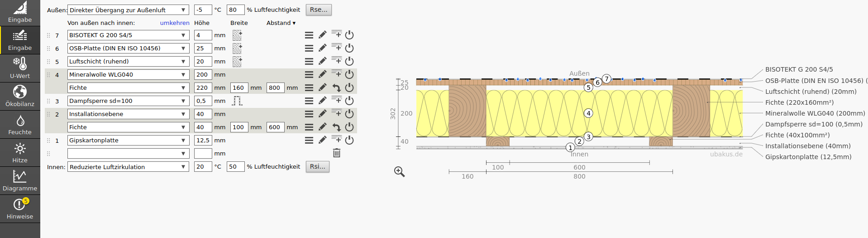This screenshot has height=238, width=868.
Task: Switch to the Ökobilanz section
Action: point(20,96)
